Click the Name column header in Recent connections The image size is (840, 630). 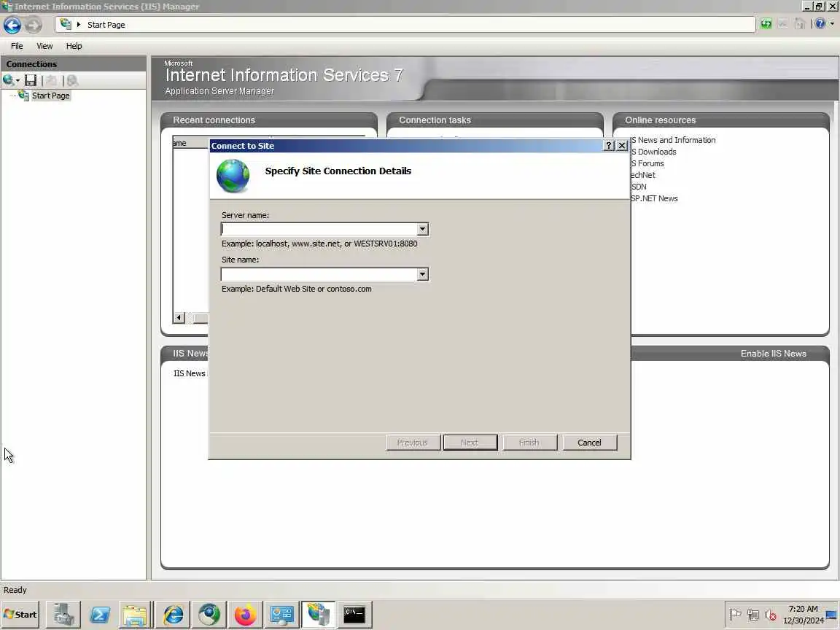pos(191,143)
